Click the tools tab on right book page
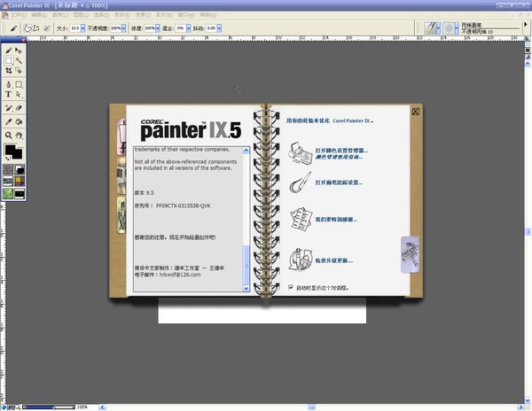Viewport: 532px width, 411px height. (x=410, y=254)
